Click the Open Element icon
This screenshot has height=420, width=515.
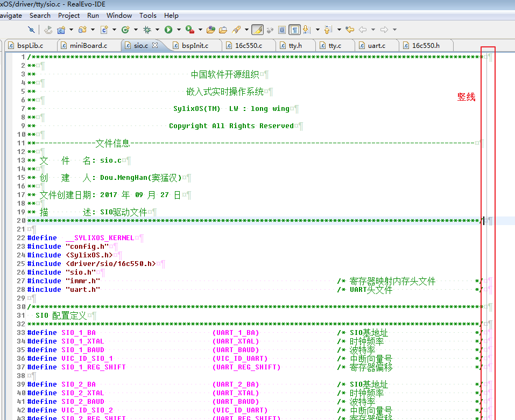pos(211,30)
